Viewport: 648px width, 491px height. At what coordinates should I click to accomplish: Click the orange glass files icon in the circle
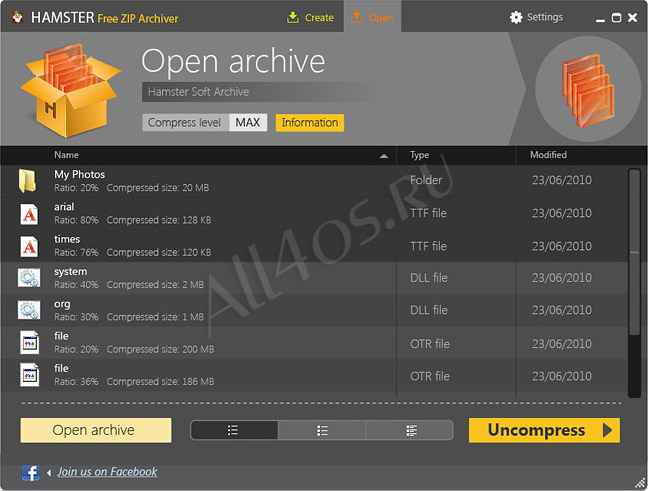(588, 89)
